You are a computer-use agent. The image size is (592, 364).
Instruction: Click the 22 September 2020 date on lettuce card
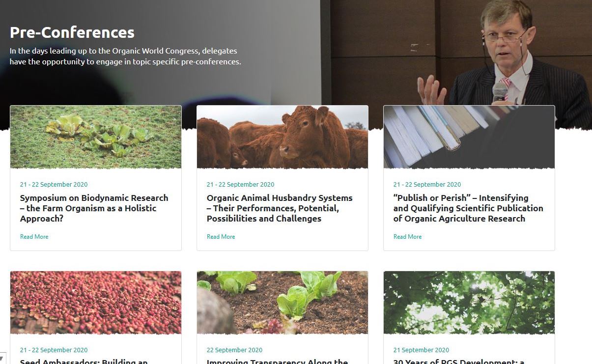pyautogui.click(x=234, y=350)
